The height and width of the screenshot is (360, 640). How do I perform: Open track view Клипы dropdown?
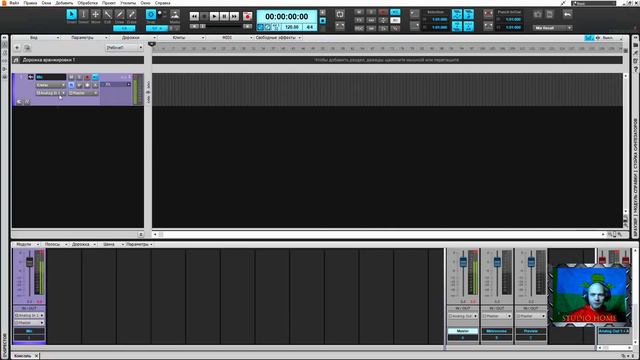pos(181,38)
